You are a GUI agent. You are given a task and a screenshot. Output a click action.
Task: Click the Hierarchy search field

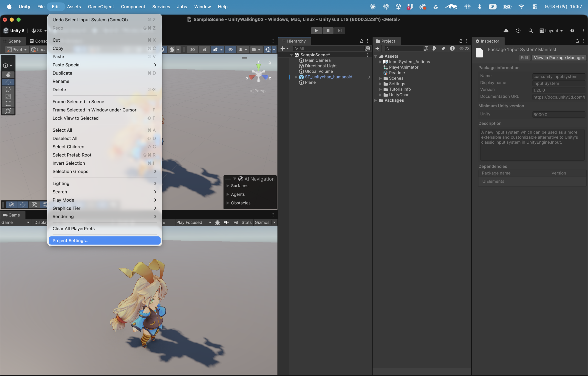[x=329, y=48]
